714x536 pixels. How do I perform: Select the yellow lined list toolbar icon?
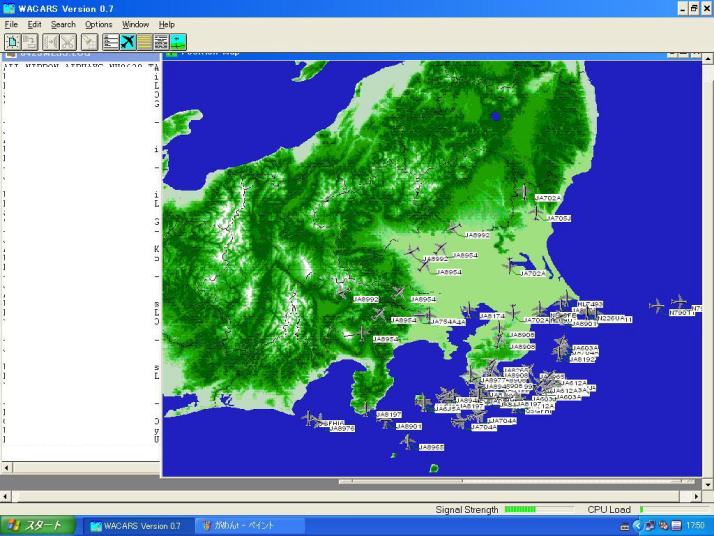click(144, 41)
